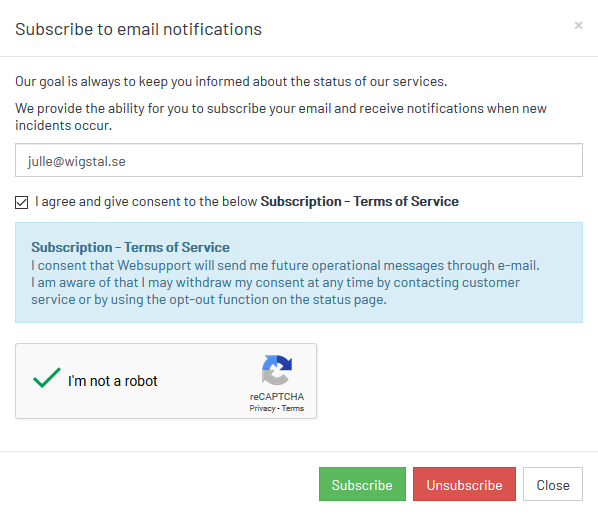Dismiss the dialog with the top-right X icon
Image resolution: width=598 pixels, height=516 pixels.
[x=578, y=26]
